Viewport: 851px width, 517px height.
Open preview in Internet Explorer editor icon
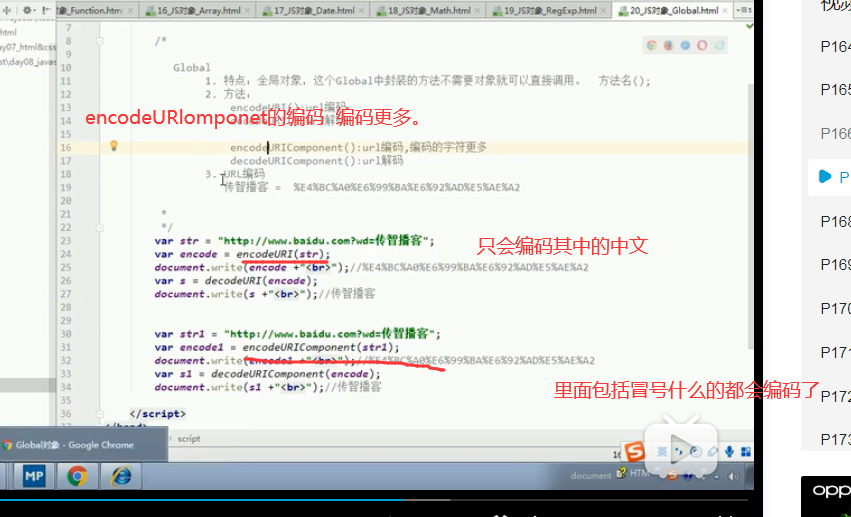(x=720, y=46)
